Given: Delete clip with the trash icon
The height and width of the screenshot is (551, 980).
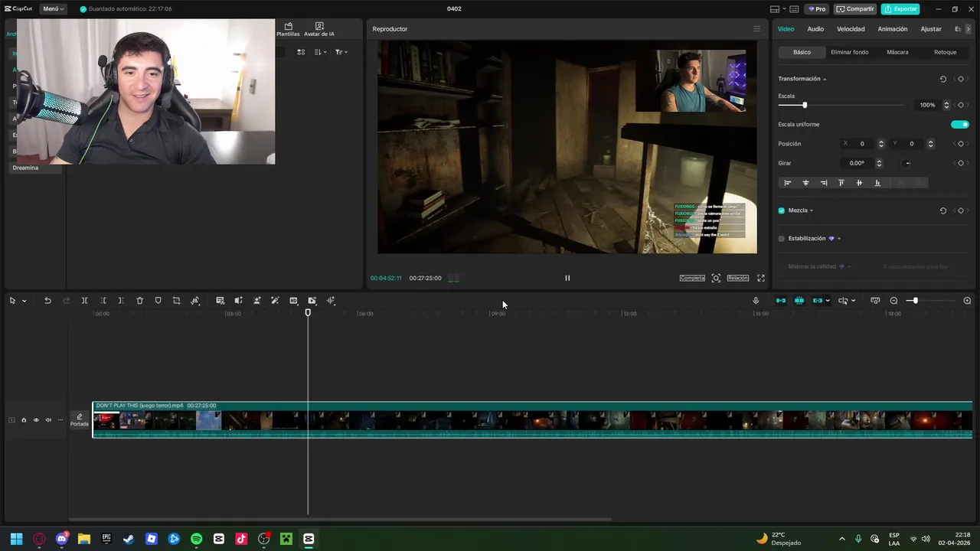Looking at the screenshot, I should (139, 301).
